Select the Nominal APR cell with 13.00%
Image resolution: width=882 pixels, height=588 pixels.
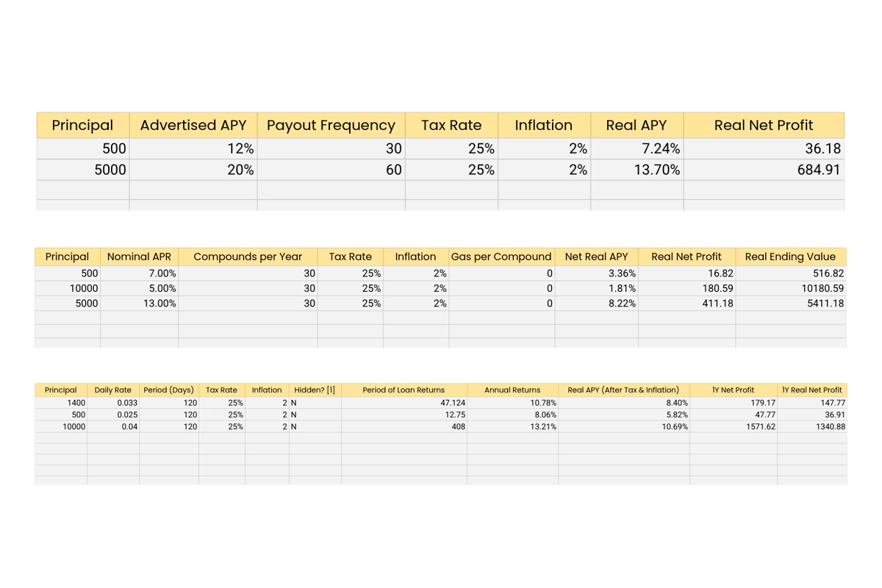(139, 303)
